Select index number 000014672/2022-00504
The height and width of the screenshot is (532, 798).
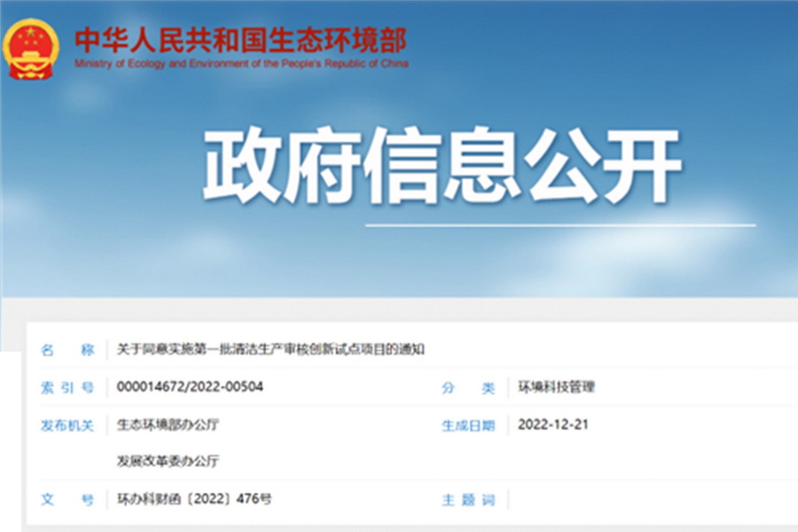(190, 387)
